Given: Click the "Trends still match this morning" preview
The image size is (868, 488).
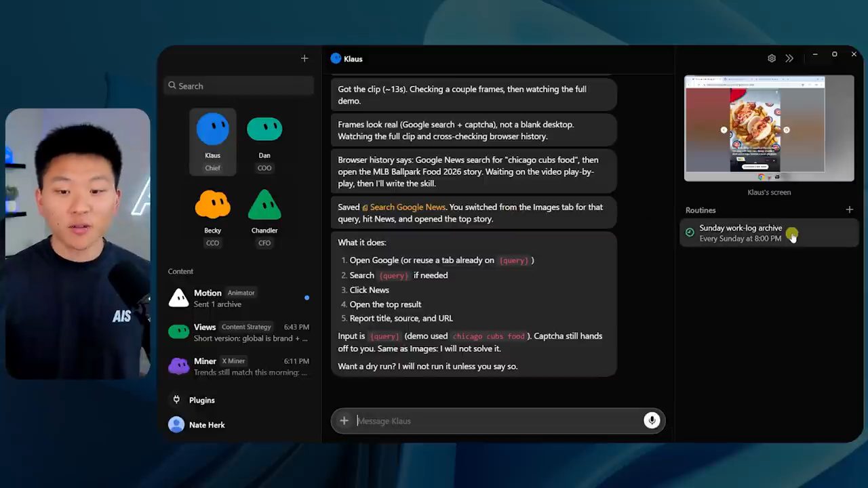Looking at the screenshot, I should click(x=251, y=372).
